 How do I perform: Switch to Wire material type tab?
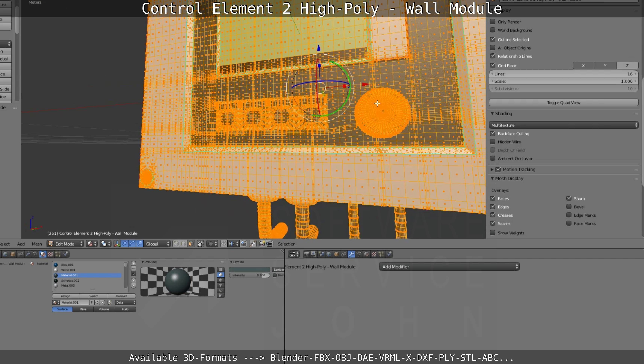tap(83, 309)
